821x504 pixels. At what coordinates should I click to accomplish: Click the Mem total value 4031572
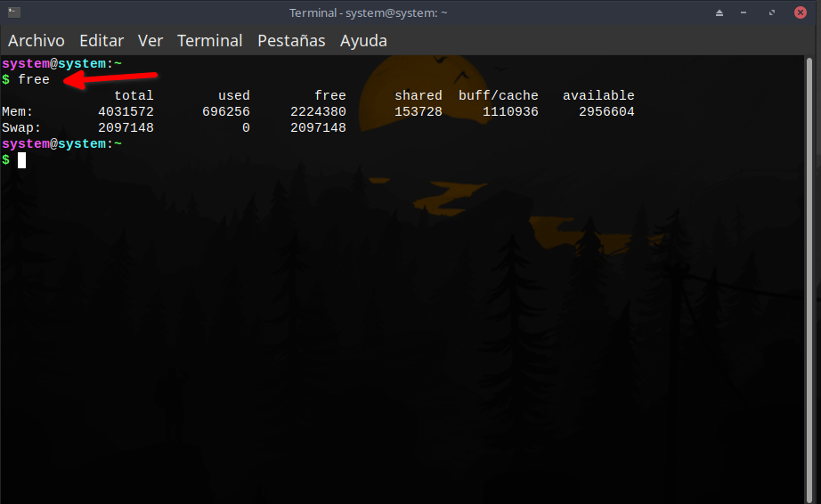(126, 111)
